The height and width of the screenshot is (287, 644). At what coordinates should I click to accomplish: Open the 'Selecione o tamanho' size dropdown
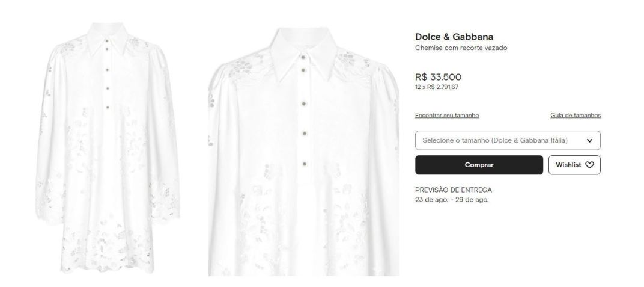(x=508, y=141)
